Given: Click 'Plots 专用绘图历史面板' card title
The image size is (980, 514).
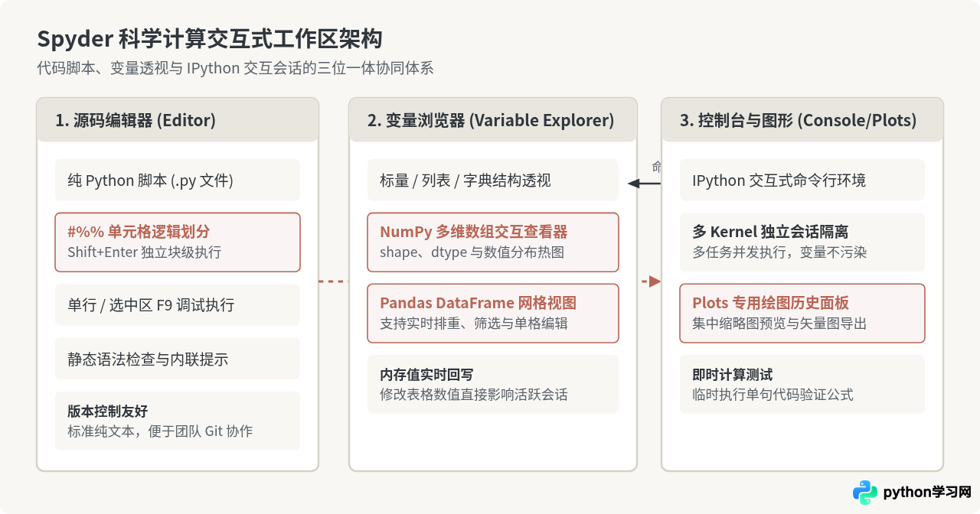Looking at the screenshot, I should pyautogui.click(x=771, y=303).
